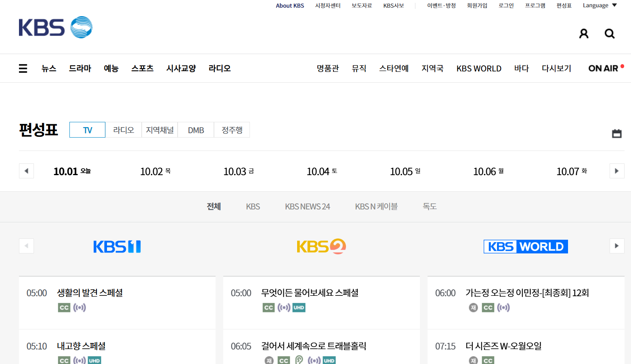Filter channels by 독도
Viewport: 631px width, 364px height.
tap(430, 207)
